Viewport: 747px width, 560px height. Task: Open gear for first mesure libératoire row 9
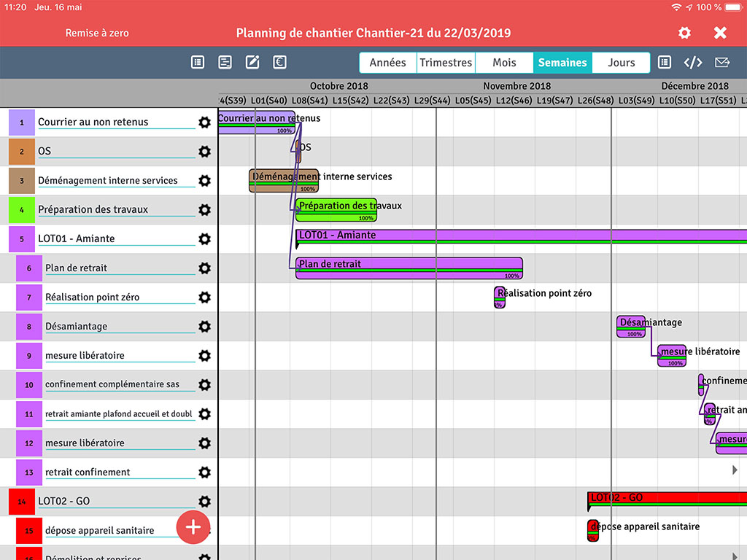coord(205,356)
